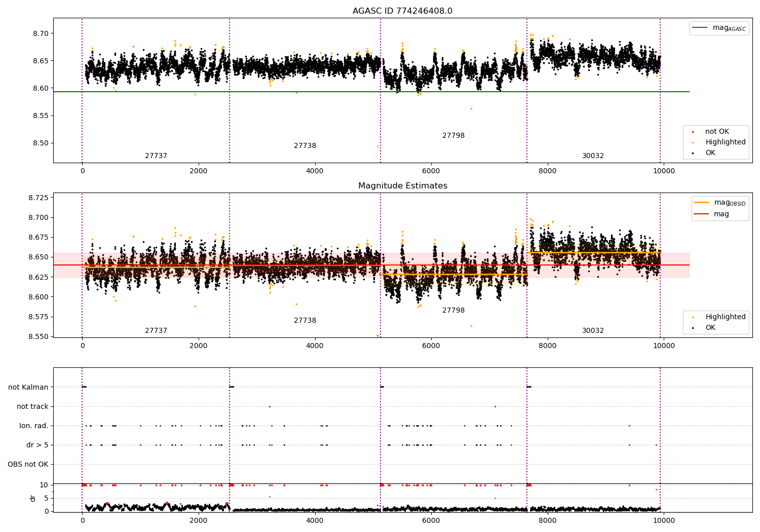Screen dimensions: 760x532
Task: Click obsid label 27737 in the top plot
Action: [156, 156]
